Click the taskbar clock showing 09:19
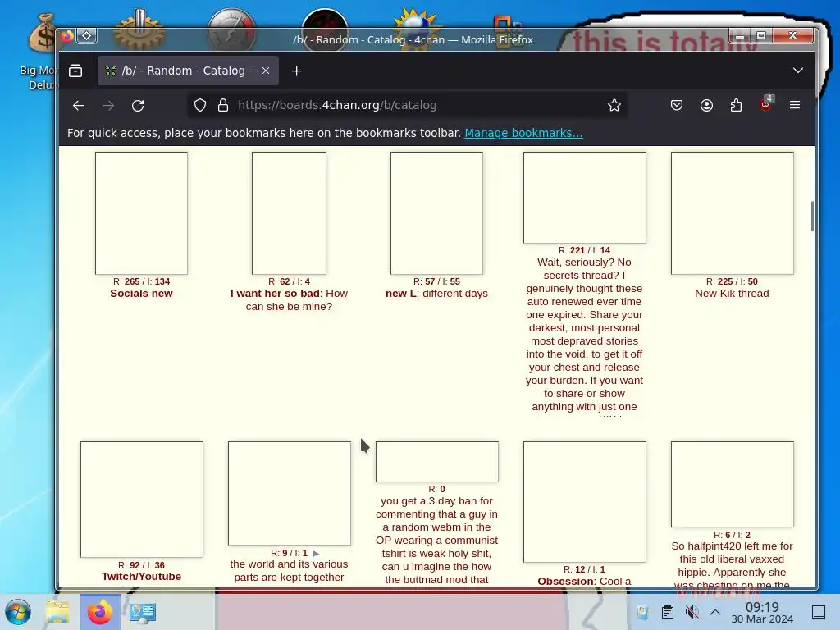The image size is (840, 630). [x=762, y=612]
